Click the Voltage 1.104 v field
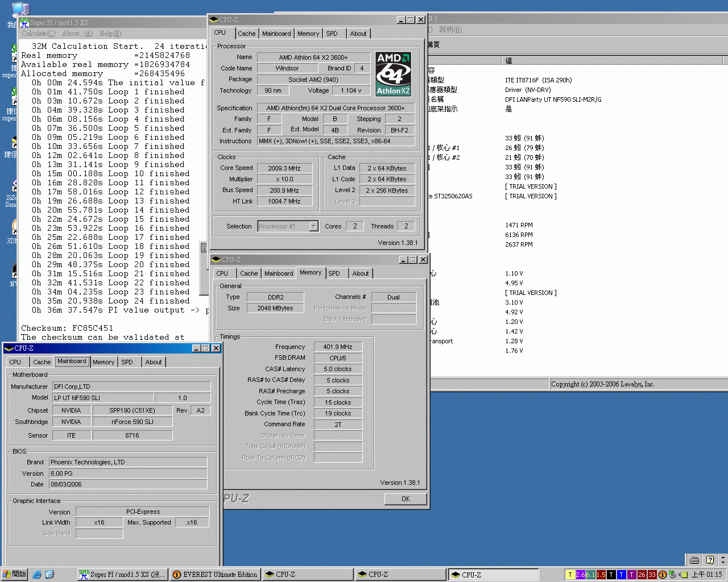Screen dimensions: 728x582 click(351, 90)
